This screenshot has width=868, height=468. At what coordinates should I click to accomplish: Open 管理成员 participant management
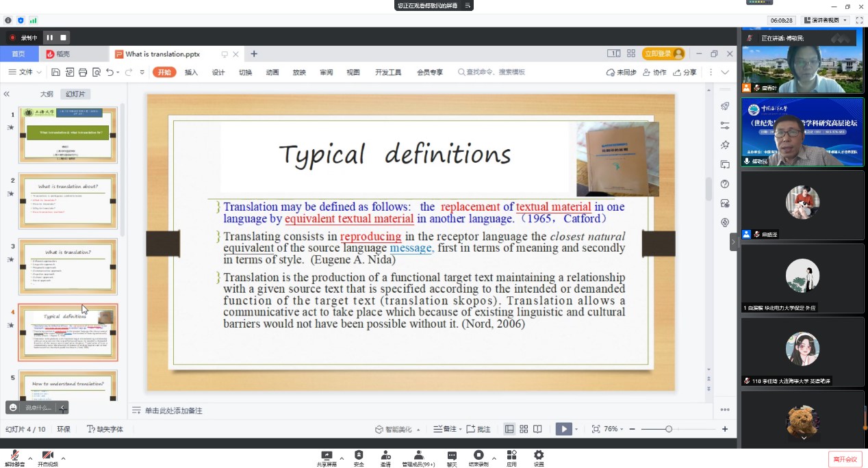[x=418, y=458]
